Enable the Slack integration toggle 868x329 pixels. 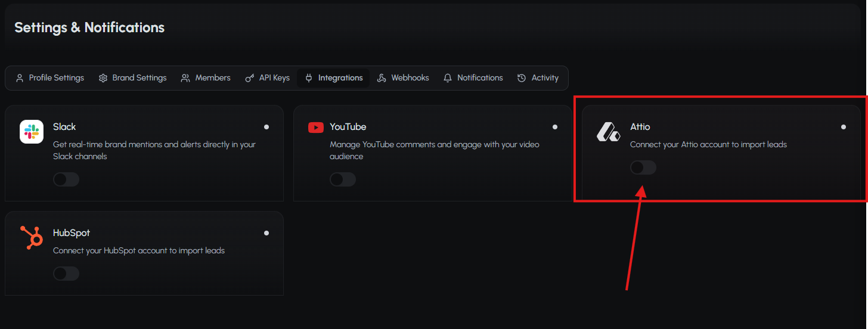coord(66,179)
